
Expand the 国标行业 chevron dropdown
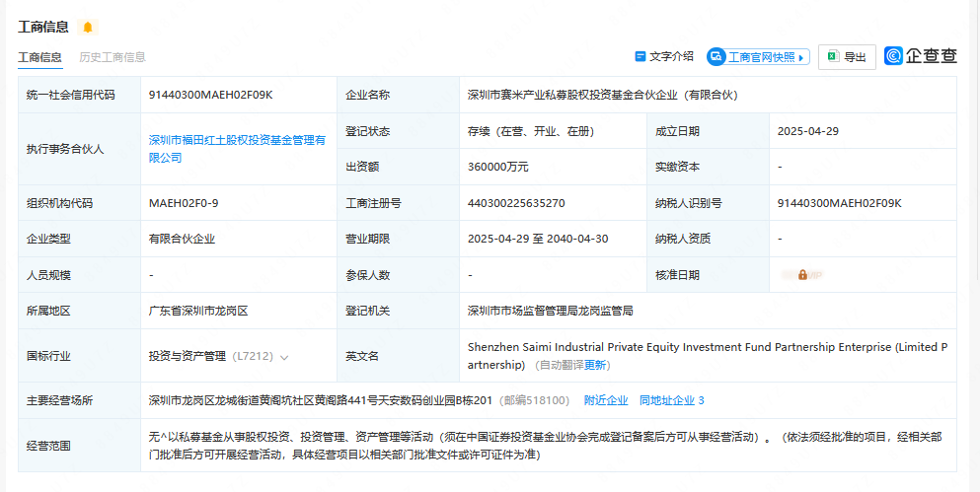pos(284,357)
